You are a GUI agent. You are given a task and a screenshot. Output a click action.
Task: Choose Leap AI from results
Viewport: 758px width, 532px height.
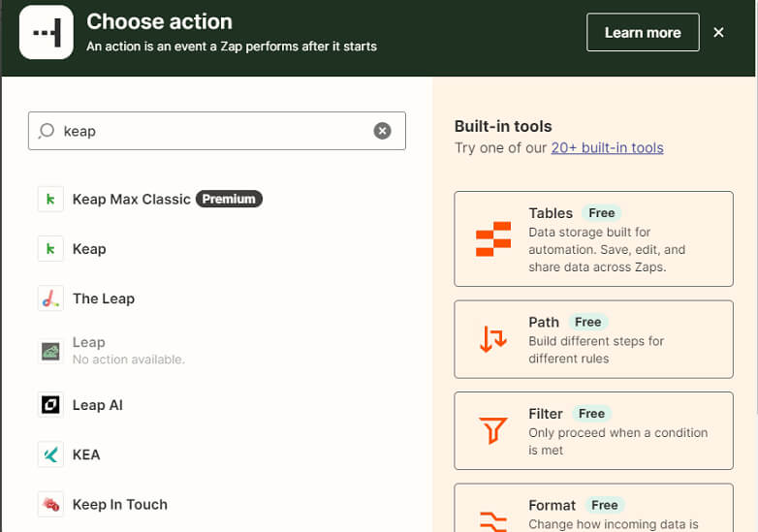(97, 405)
